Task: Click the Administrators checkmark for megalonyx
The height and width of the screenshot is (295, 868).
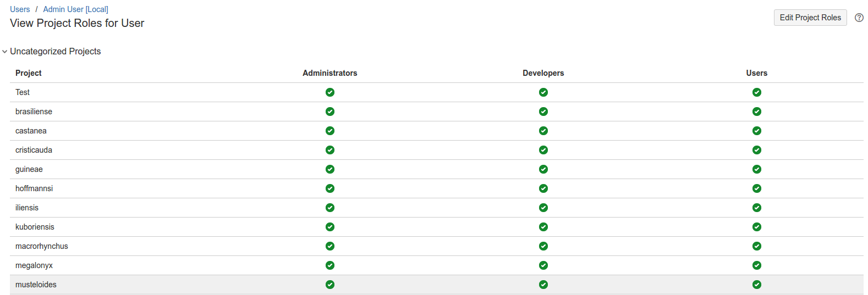Action: pos(330,265)
